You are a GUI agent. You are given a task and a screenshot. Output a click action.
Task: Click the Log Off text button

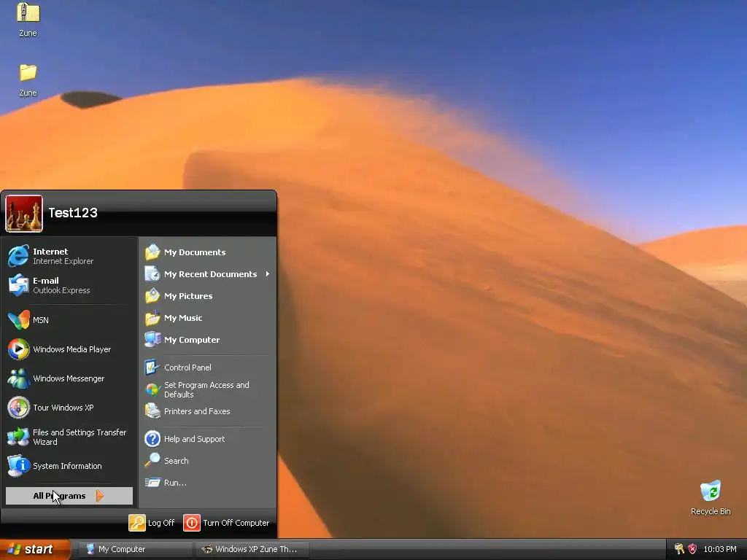(161, 522)
